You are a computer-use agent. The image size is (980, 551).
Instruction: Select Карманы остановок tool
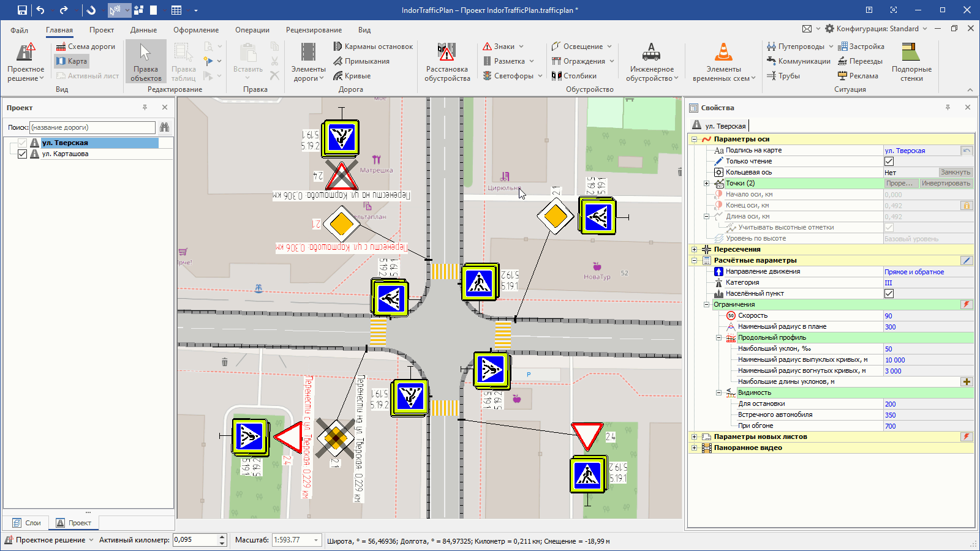click(373, 47)
